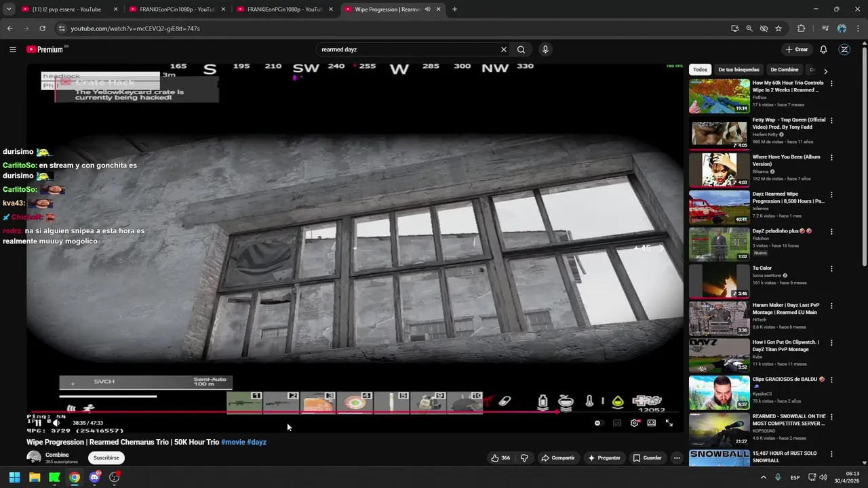Open media controls icon in Chrome toolbar
This screenshot has height=488, width=868.
pyautogui.click(x=825, y=28)
